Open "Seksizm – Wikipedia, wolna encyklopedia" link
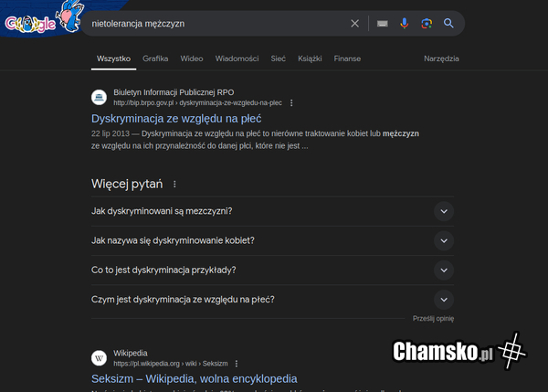 click(x=194, y=378)
